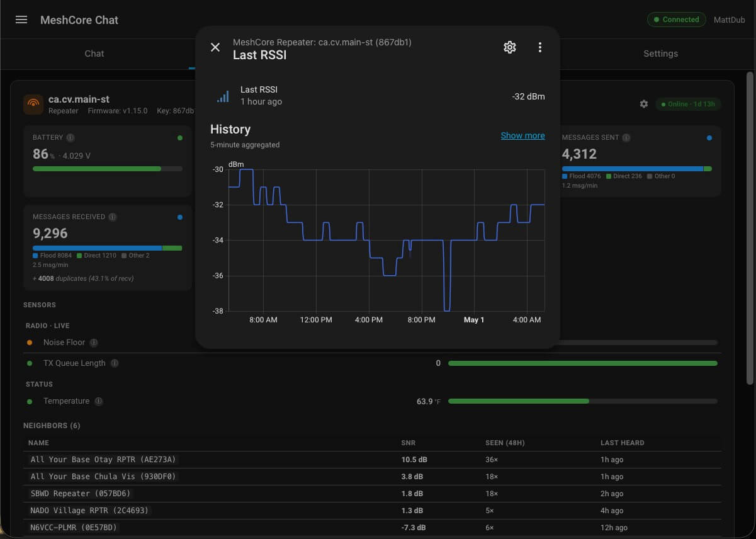Switch to the Settings tab

(660, 54)
